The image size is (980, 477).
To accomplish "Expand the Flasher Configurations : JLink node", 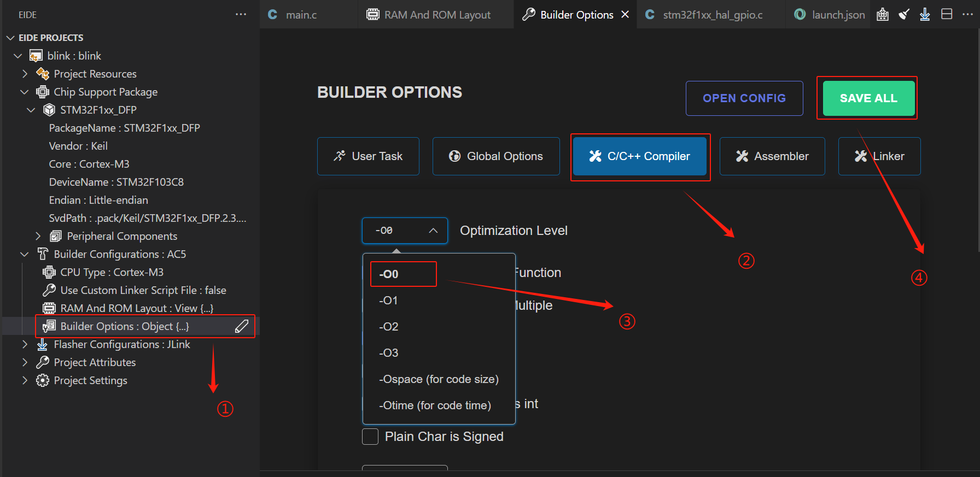I will pyautogui.click(x=25, y=344).
